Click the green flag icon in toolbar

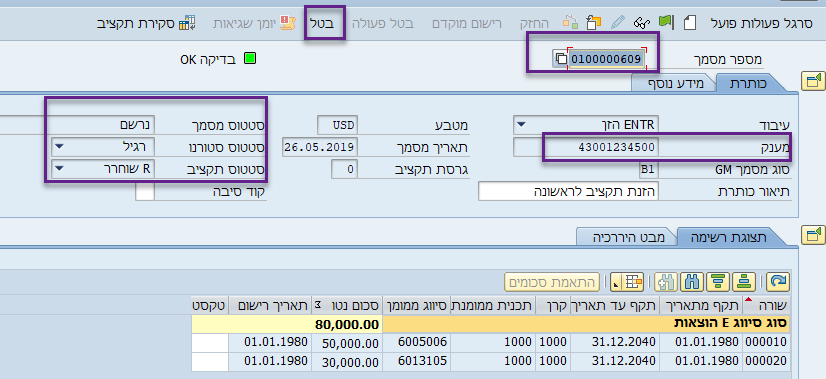point(665,22)
